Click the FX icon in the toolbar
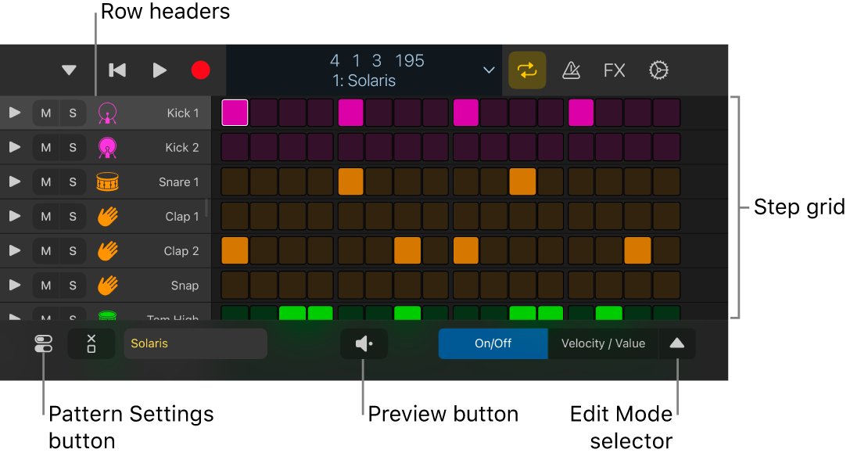The height and width of the screenshot is (460, 868). [x=614, y=70]
